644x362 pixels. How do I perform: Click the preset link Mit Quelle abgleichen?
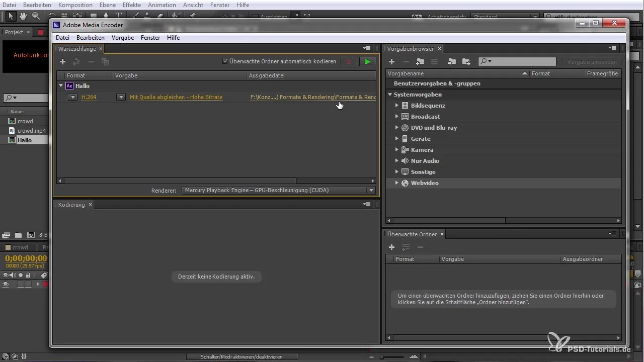(x=176, y=97)
